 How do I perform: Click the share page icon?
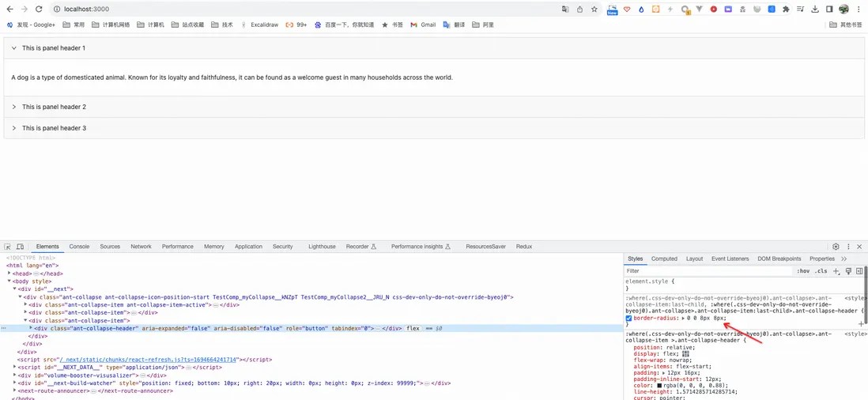coord(579,9)
